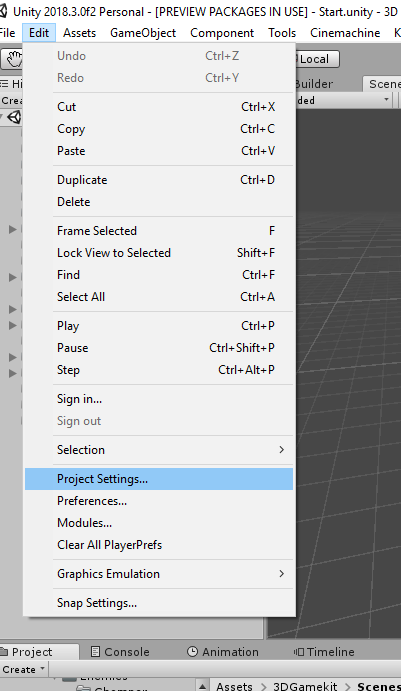
Task: Choose Select All menu entry
Action: [159, 297]
